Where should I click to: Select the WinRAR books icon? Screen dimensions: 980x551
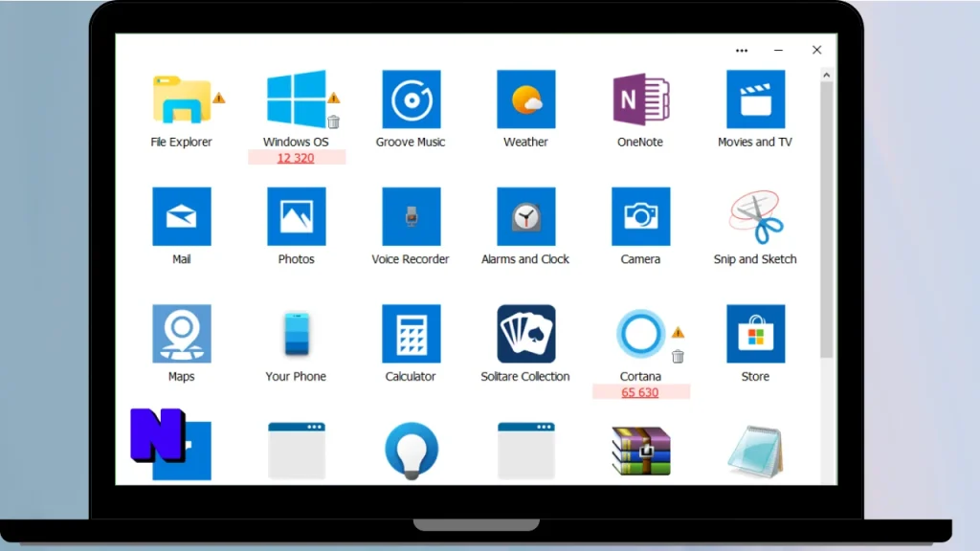(641, 452)
